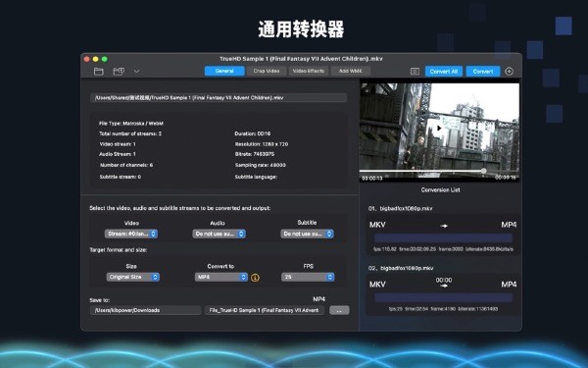This screenshot has width=588, height=368.
Task: Click the arrow icon in item 01
Action: (444, 226)
